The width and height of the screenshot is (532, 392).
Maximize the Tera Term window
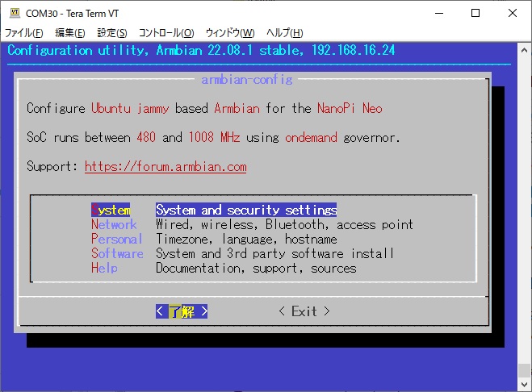click(x=475, y=13)
